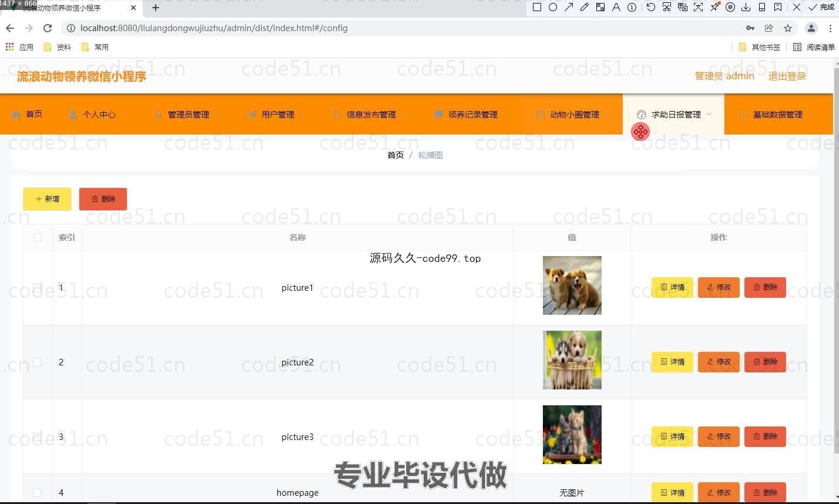839x504 pixels.
Task: Select the numbered marker tool
Action: coord(632,8)
